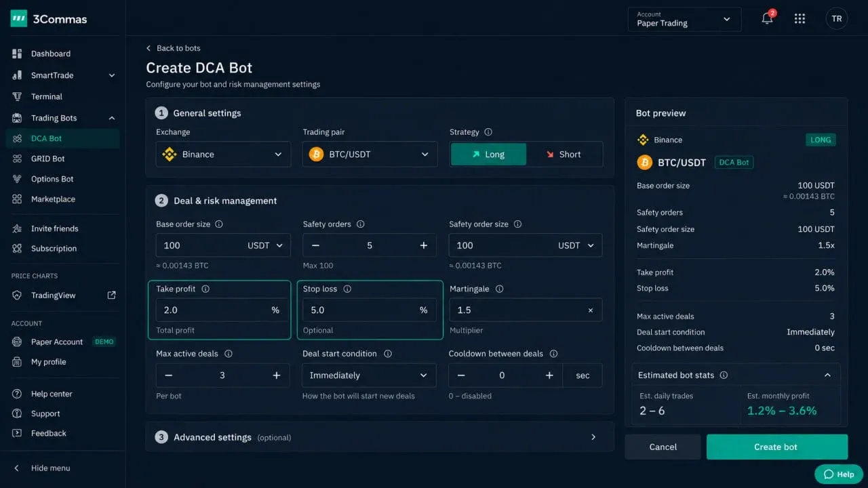Open the notifications bell icon
This screenshot has height=488, width=868.
pos(768,18)
